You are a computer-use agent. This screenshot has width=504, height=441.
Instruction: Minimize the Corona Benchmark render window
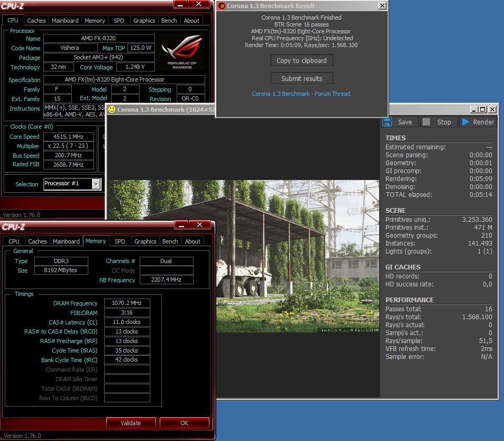pyautogui.click(x=474, y=110)
